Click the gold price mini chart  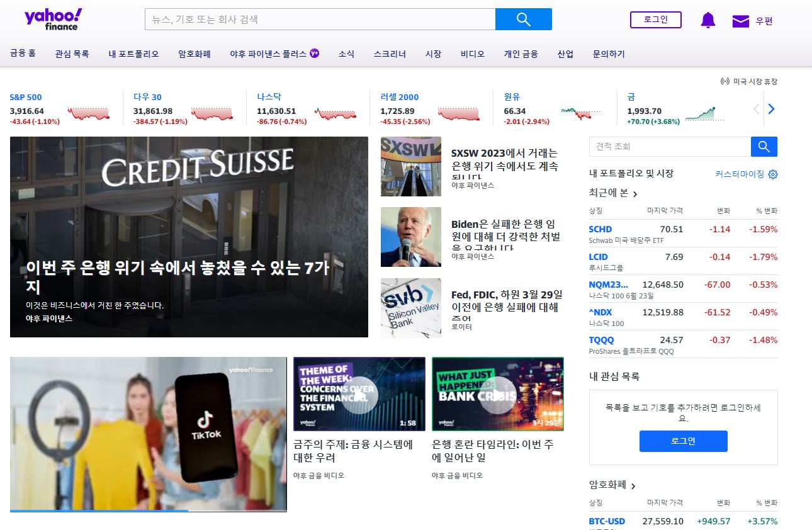pyautogui.click(x=704, y=114)
